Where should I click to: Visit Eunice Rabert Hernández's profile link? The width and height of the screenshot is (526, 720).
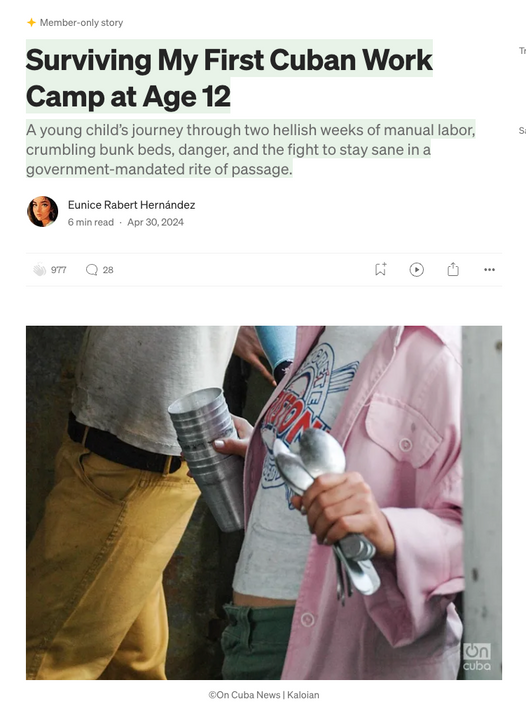coord(131,205)
